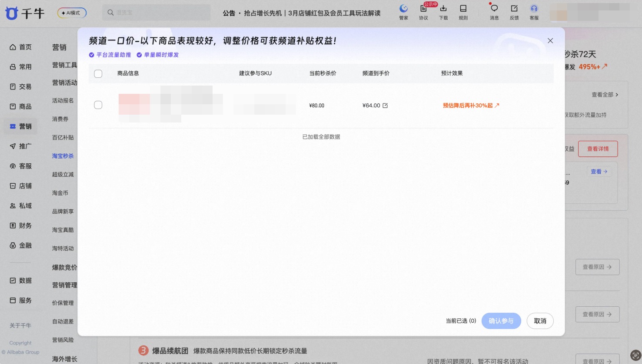Open the 百亿补贴 submenu item

[x=63, y=138]
